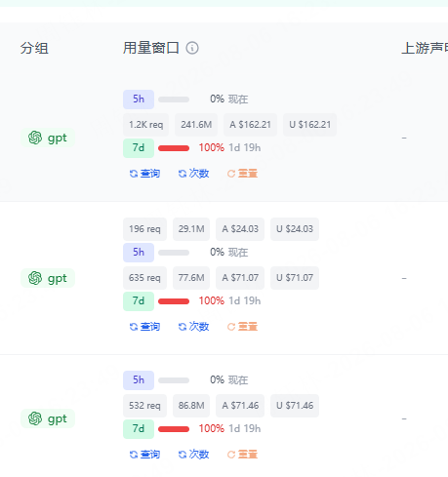The width and height of the screenshot is (448, 477).
Task: Select the third gpt group tag
Action: (x=48, y=418)
